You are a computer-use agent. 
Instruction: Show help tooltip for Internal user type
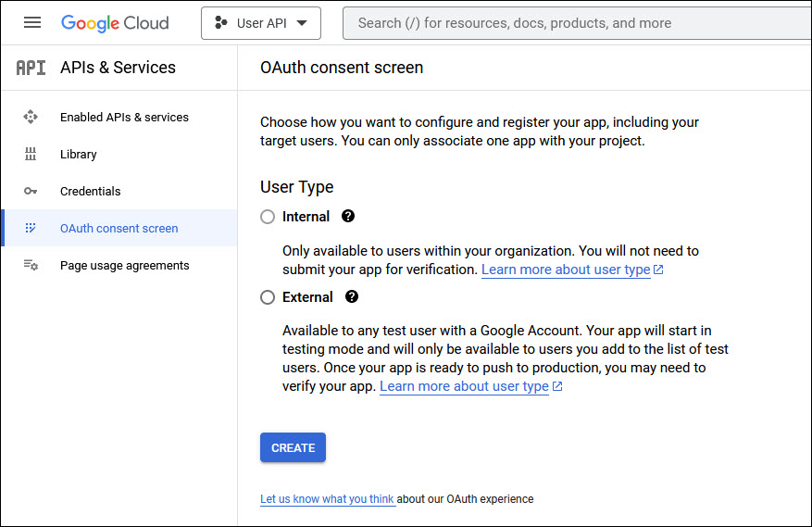tap(348, 217)
